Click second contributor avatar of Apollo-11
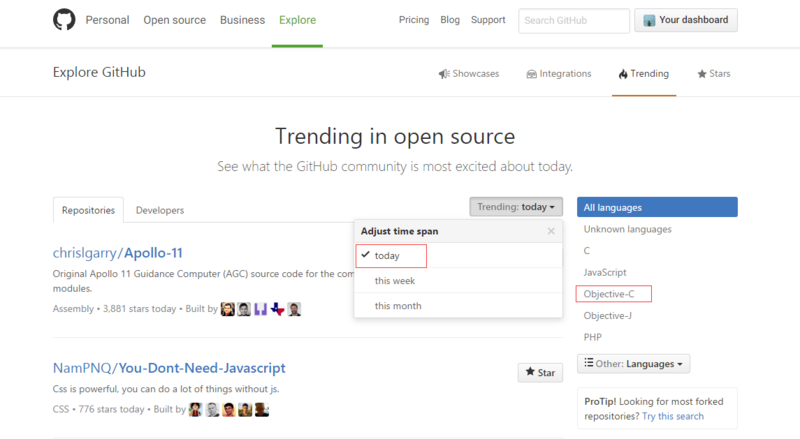800x439 pixels. click(244, 309)
